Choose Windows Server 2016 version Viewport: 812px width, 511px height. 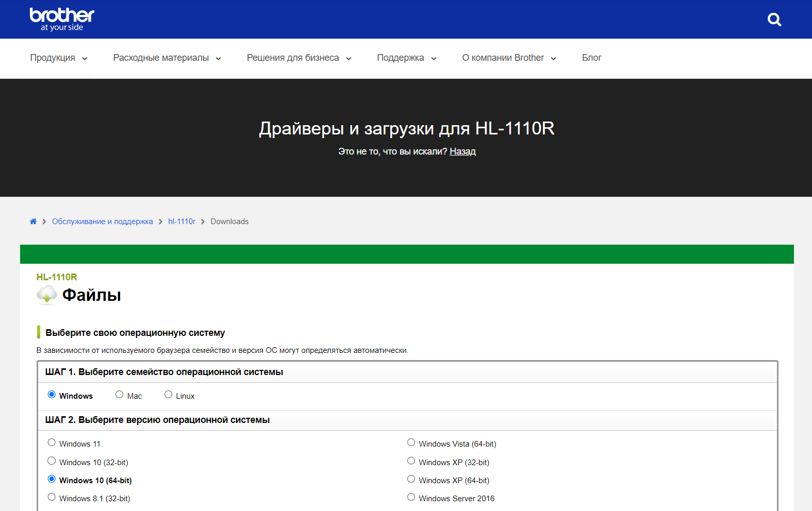tap(411, 497)
